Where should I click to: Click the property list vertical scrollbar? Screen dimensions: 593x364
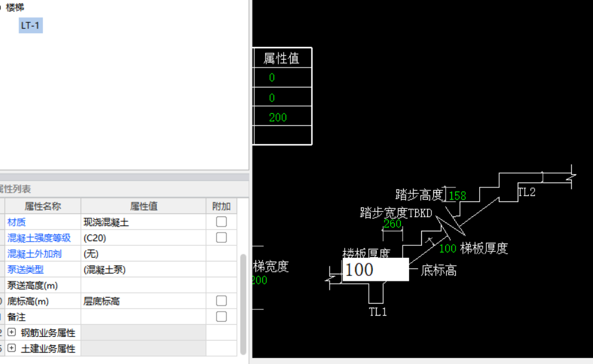coord(243,304)
